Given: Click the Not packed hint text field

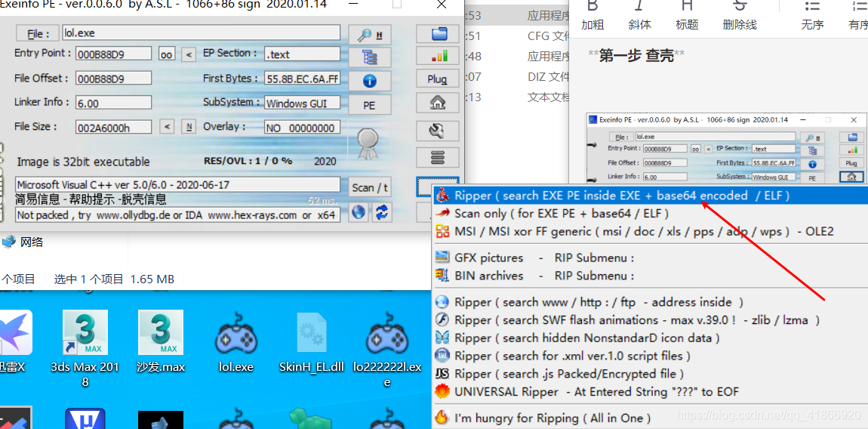Looking at the screenshot, I should [x=177, y=215].
